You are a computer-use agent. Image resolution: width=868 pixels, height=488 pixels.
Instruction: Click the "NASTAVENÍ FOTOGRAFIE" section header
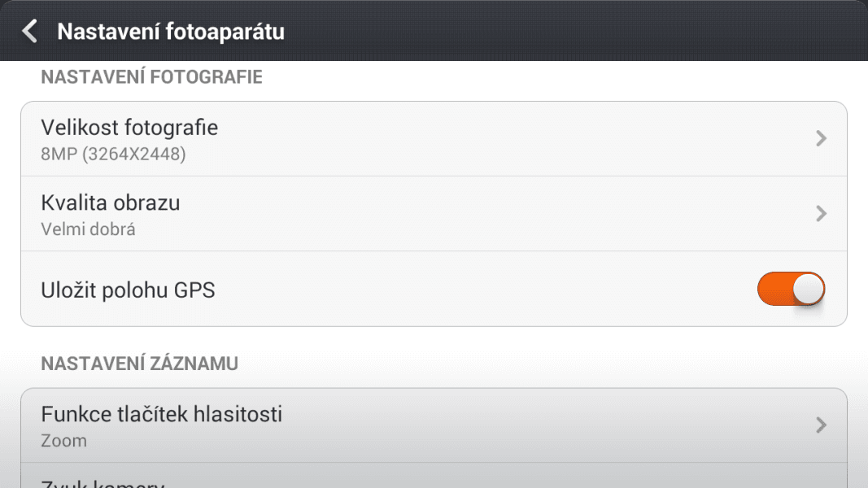(151, 77)
